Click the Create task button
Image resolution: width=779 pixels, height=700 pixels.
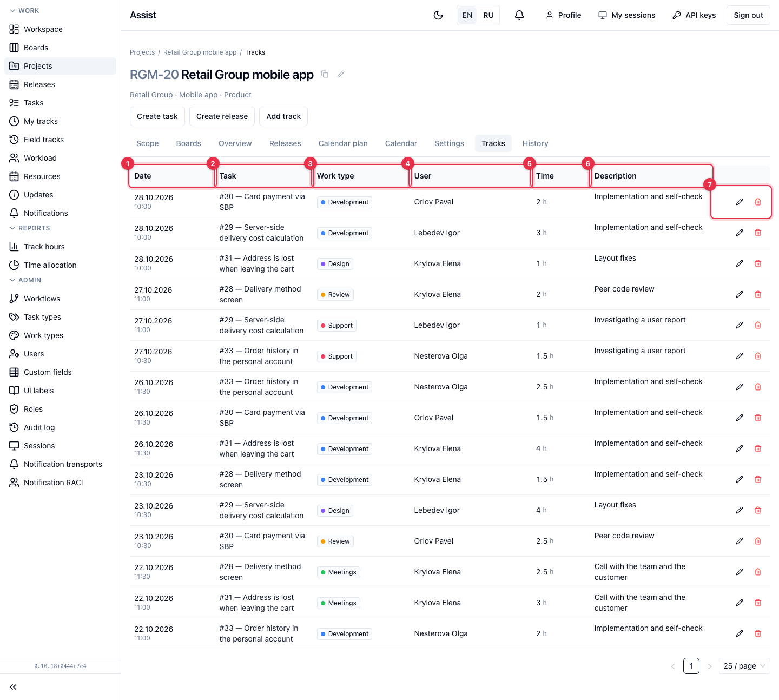[x=157, y=116]
